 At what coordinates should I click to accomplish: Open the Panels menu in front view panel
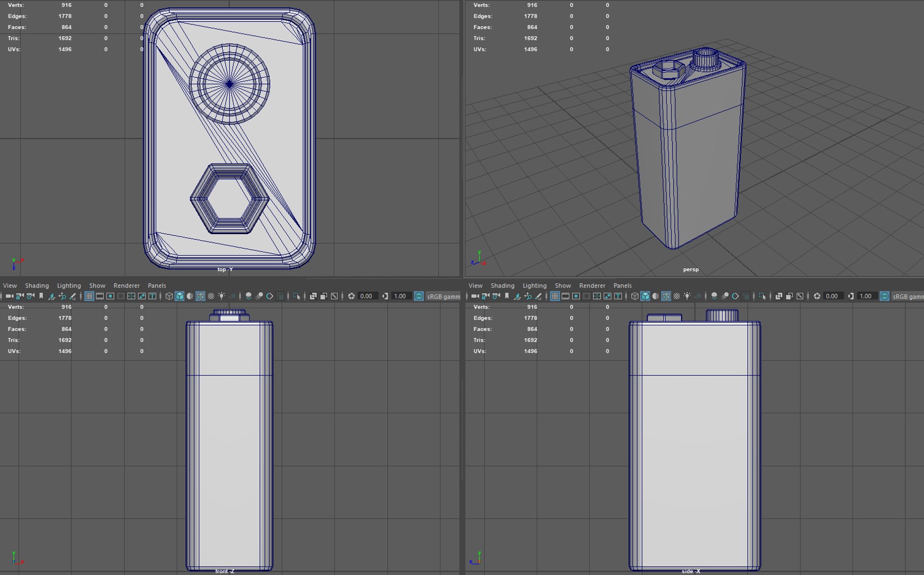(157, 286)
